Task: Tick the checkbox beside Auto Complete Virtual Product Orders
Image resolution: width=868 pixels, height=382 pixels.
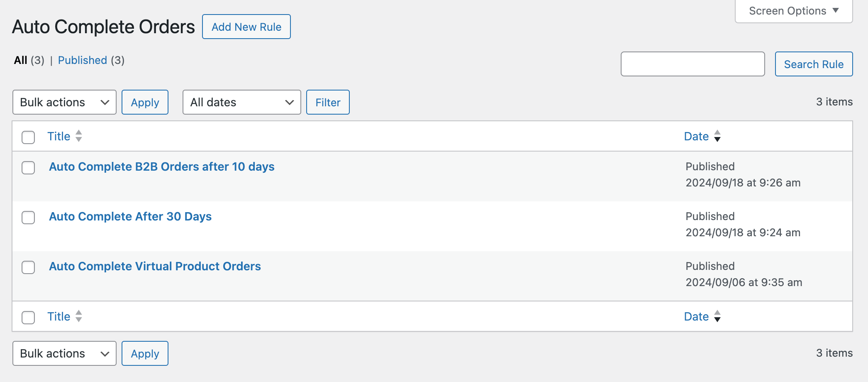Action: (x=28, y=268)
